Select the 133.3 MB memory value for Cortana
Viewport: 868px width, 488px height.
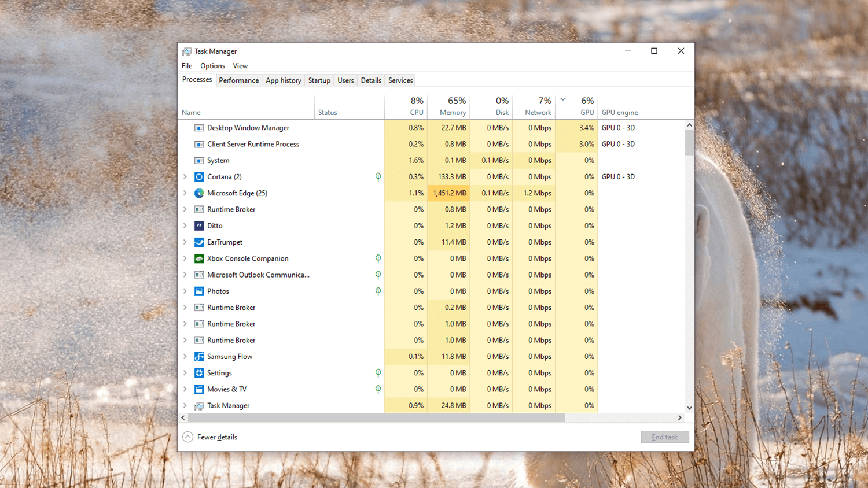pyautogui.click(x=448, y=177)
